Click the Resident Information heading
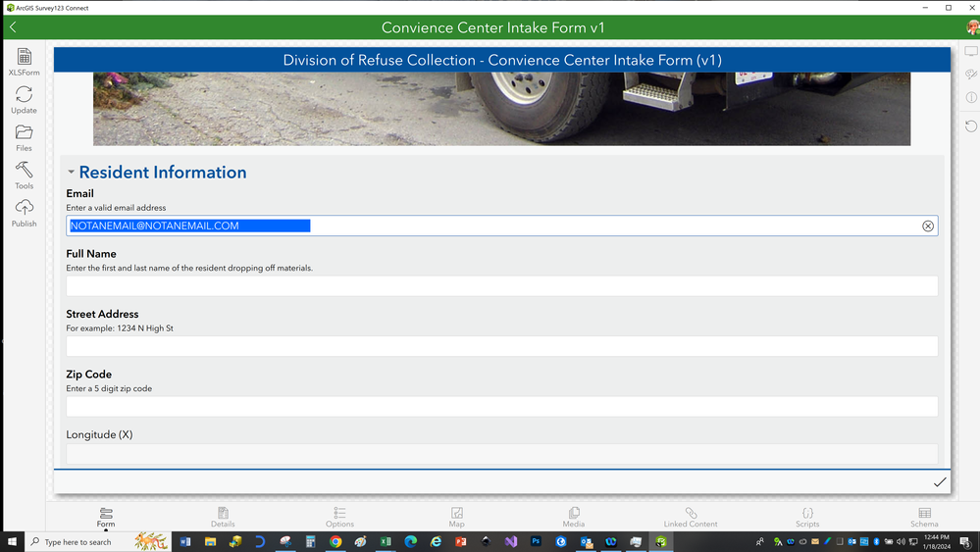 point(163,173)
